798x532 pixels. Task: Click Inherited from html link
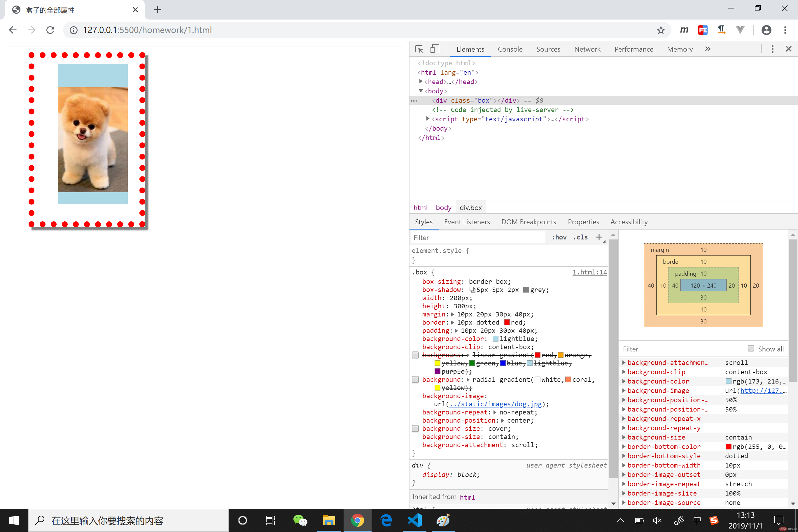(x=467, y=497)
